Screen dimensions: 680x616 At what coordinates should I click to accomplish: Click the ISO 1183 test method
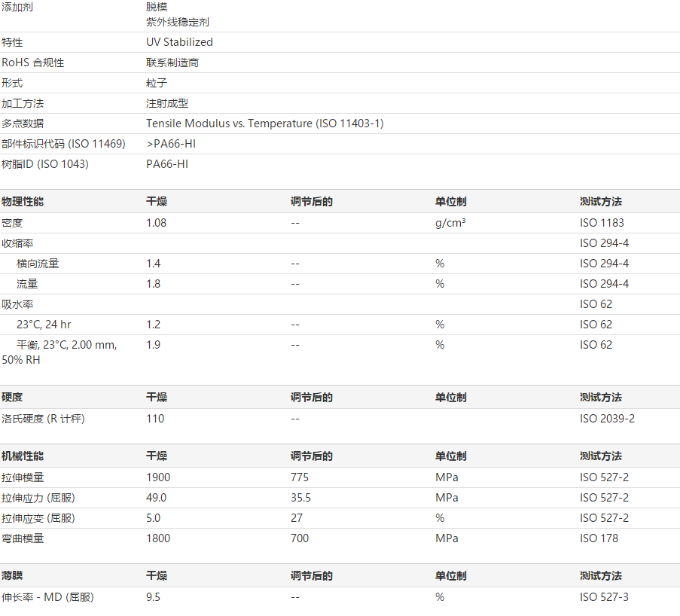[602, 223]
